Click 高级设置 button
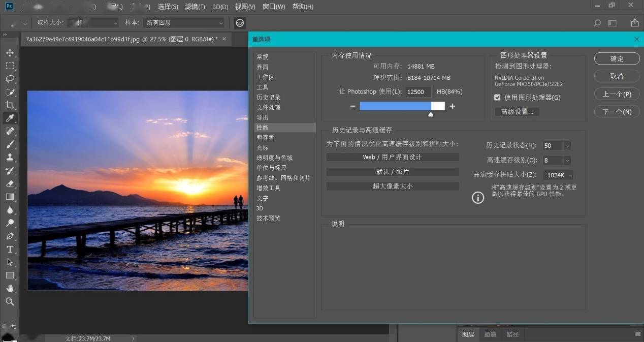Viewport: 644px width, 342px height. click(x=517, y=112)
